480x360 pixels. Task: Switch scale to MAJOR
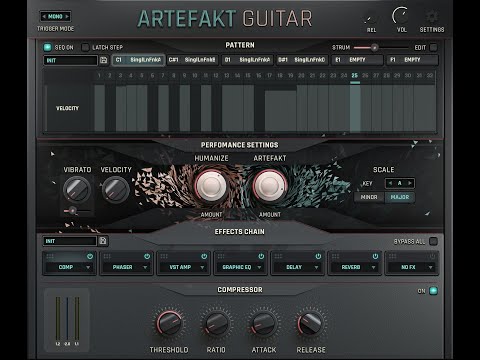point(400,197)
